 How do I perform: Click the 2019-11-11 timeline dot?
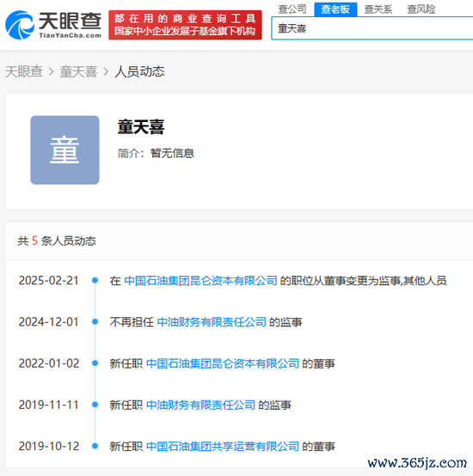pos(95,405)
